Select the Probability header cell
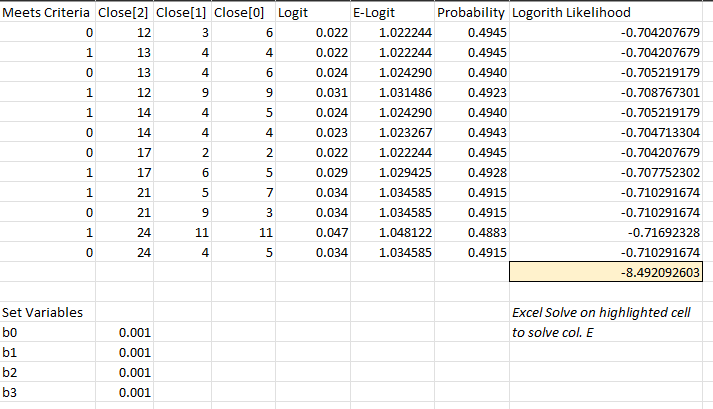Screen dimensions: 713x409 (472, 13)
